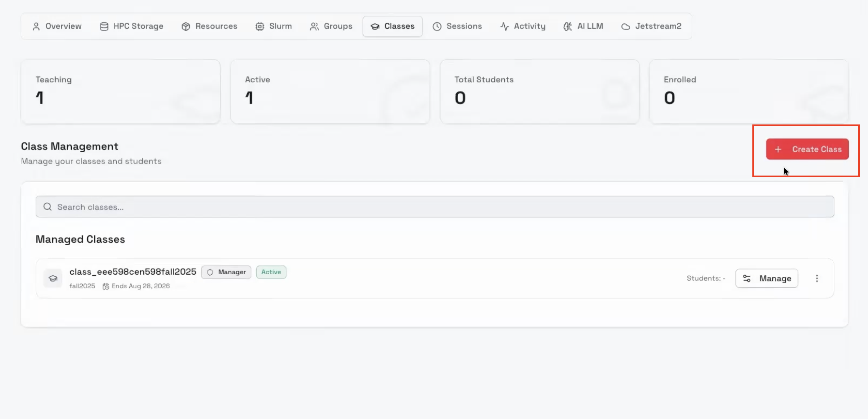Click the 'Students: -' count text

[x=706, y=278]
